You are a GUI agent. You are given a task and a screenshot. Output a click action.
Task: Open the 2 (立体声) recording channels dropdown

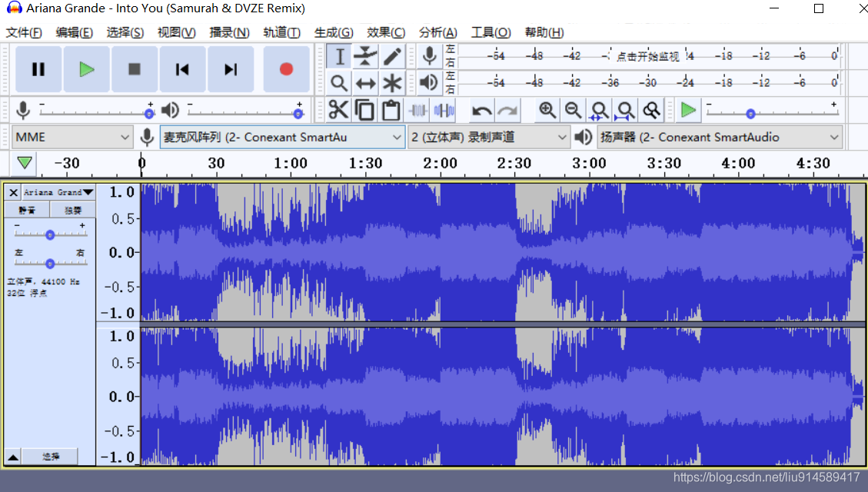489,138
